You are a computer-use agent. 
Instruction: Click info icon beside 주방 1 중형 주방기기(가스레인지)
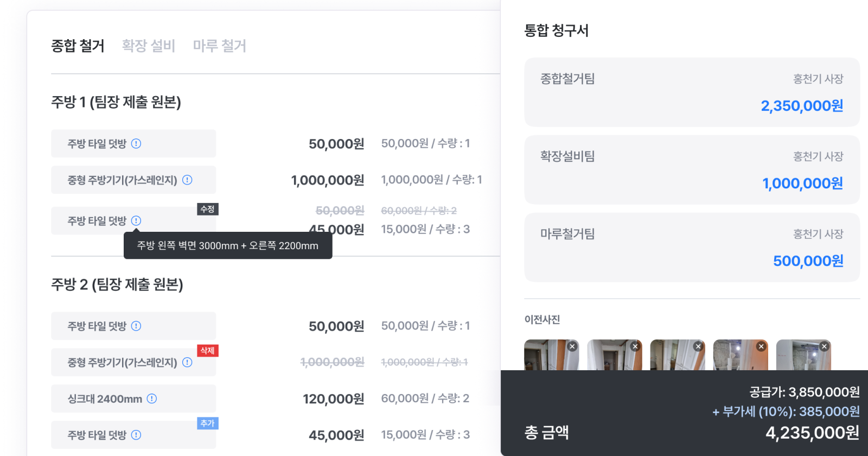pos(187,180)
